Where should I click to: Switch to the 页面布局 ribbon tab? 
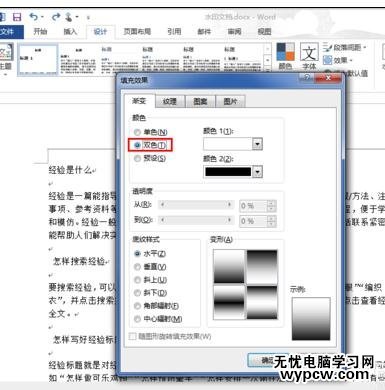[x=137, y=32]
